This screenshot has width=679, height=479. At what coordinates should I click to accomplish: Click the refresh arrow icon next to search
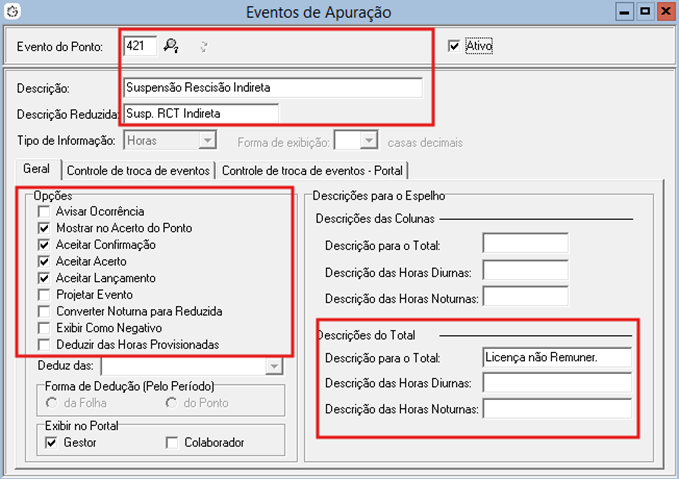[x=203, y=45]
